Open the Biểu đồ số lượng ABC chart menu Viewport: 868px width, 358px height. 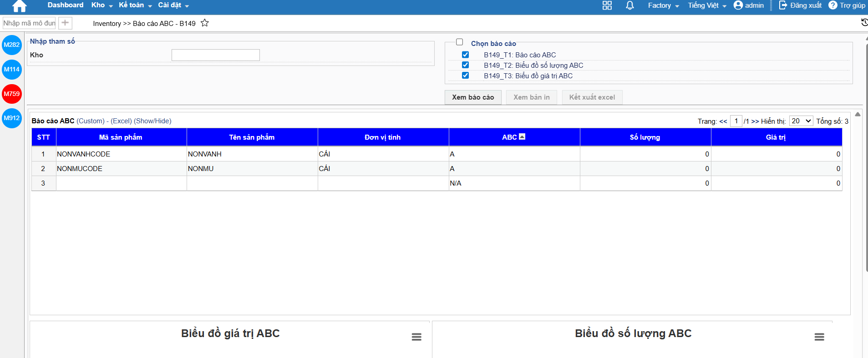819,337
